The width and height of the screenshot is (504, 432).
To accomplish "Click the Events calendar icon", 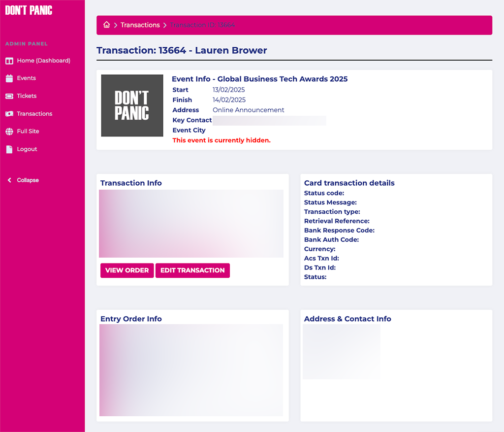I will (9, 78).
